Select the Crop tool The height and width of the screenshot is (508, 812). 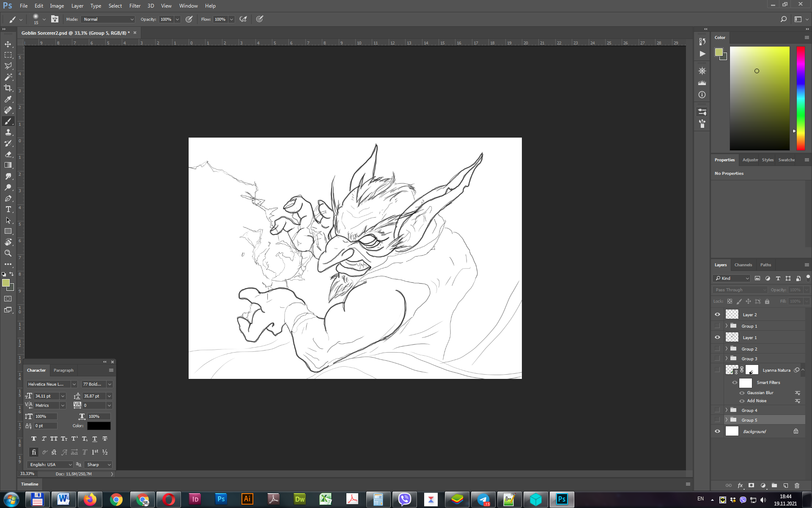point(8,88)
